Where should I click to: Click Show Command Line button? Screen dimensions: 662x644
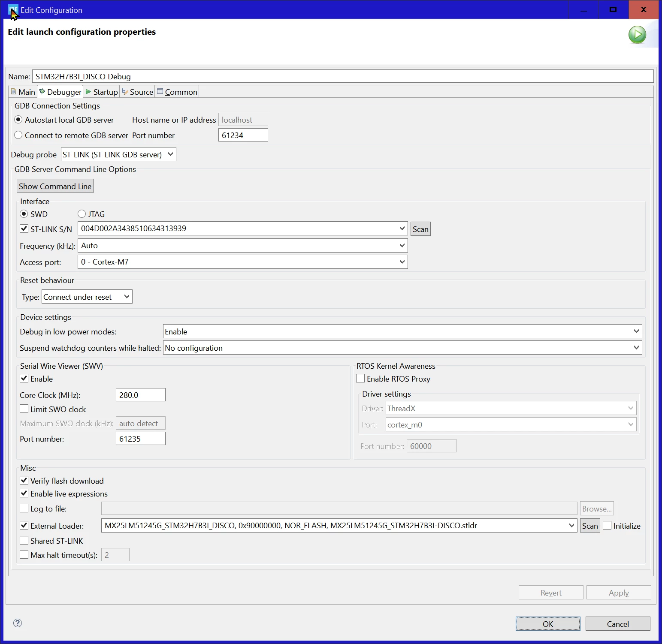point(55,186)
